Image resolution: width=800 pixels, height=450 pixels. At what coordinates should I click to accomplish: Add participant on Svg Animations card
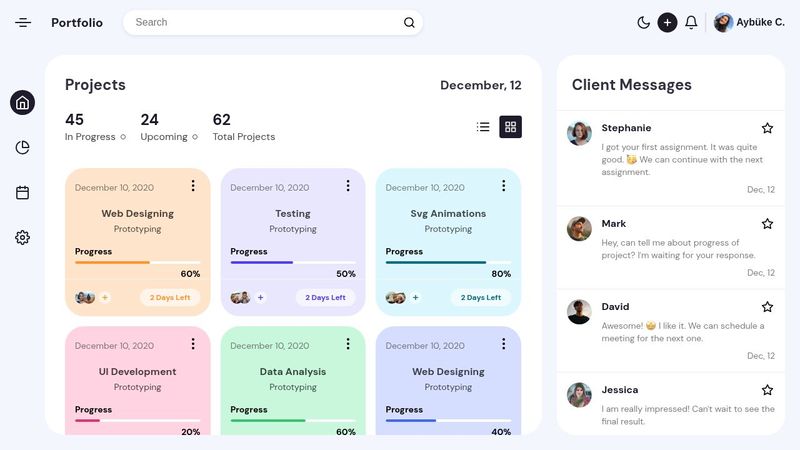click(416, 297)
